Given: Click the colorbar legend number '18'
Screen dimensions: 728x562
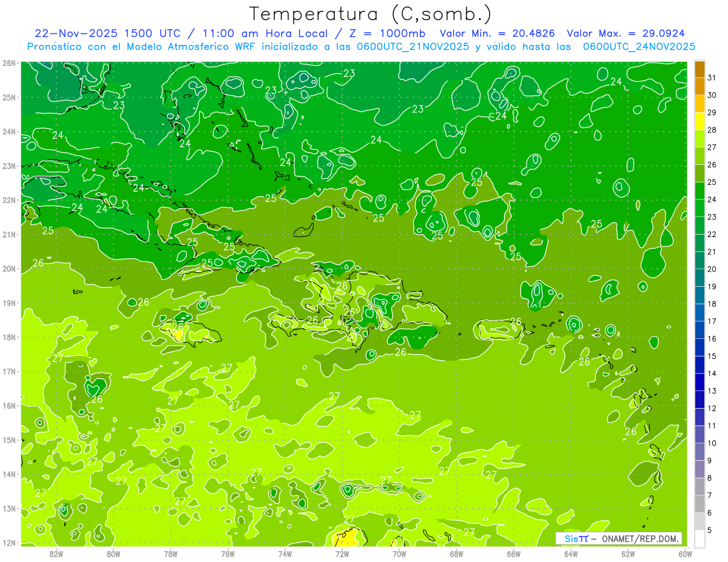Looking at the screenshot, I should [x=712, y=304].
